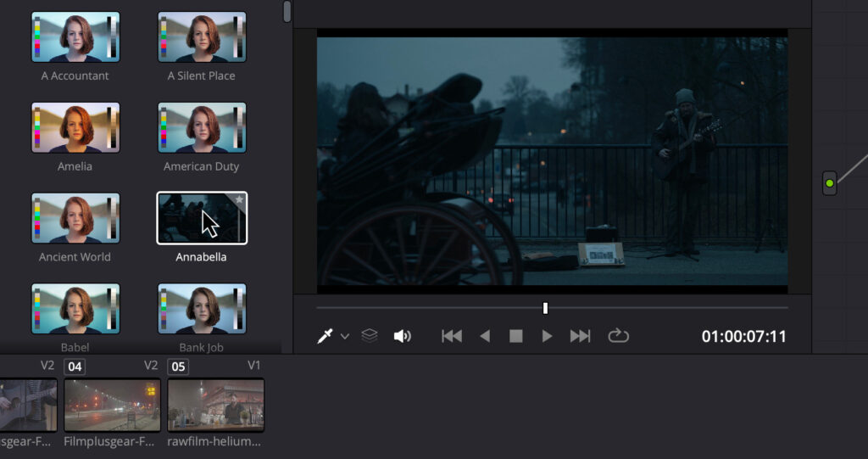Image resolution: width=868 pixels, height=459 pixels.
Task: Select the Ancient World LUT thumbnail
Action: coord(75,218)
